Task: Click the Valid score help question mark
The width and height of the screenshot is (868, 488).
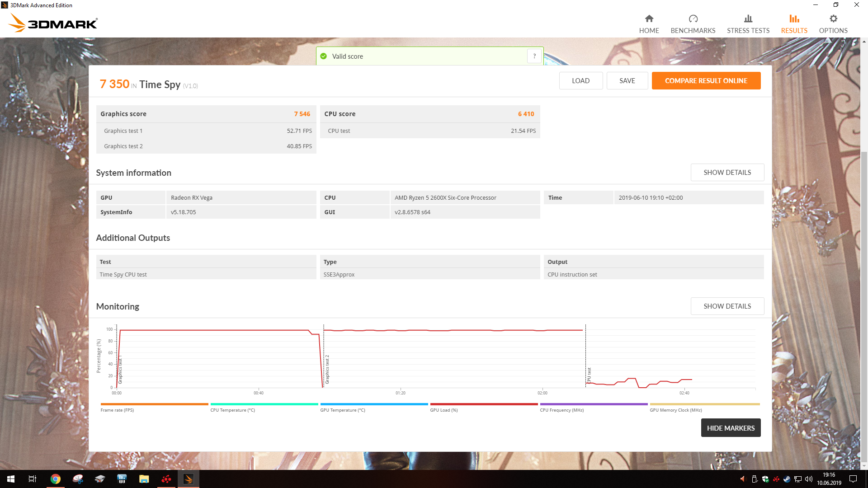Action: (534, 56)
